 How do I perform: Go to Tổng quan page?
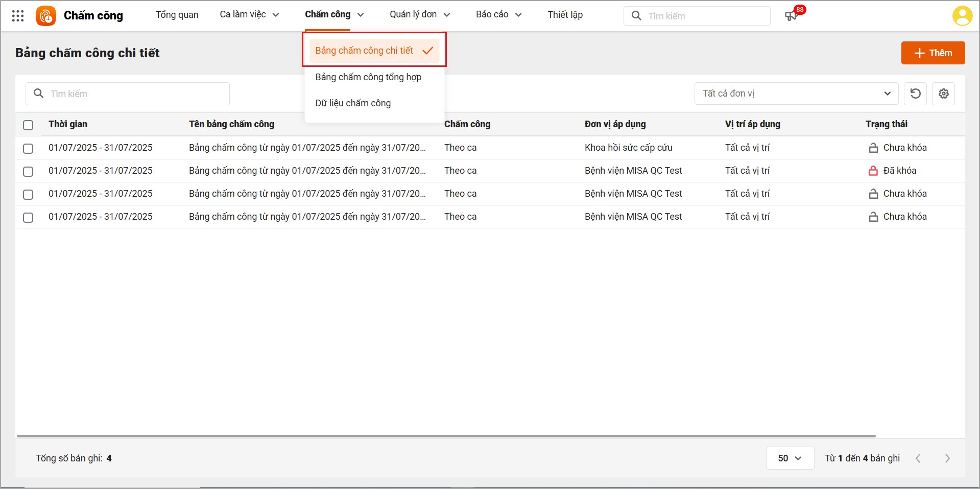(177, 15)
